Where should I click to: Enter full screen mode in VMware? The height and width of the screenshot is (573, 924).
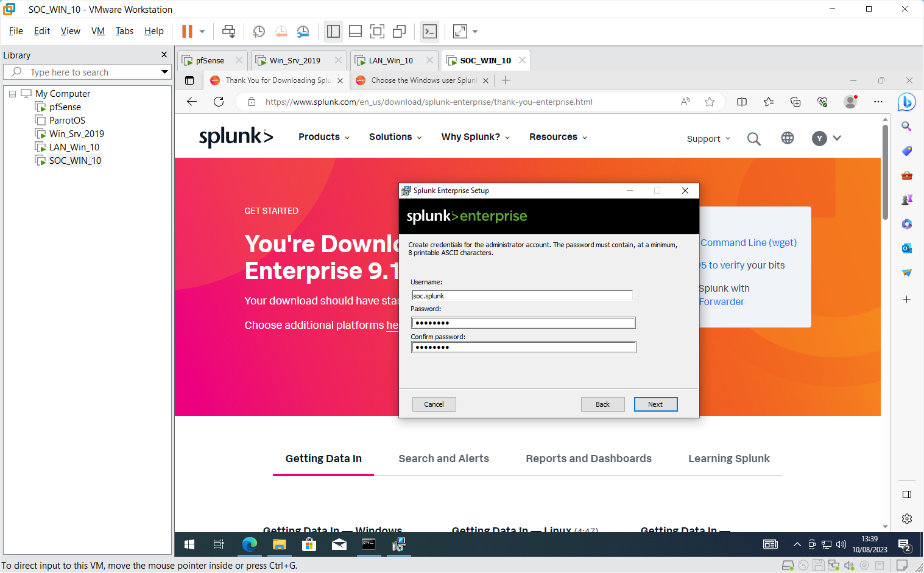377,31
